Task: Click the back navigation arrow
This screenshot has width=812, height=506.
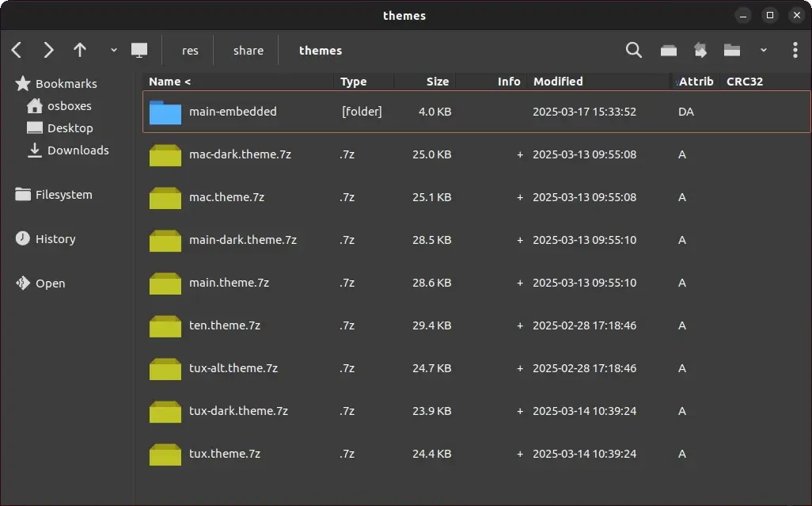Action: (x=17, y=51)
